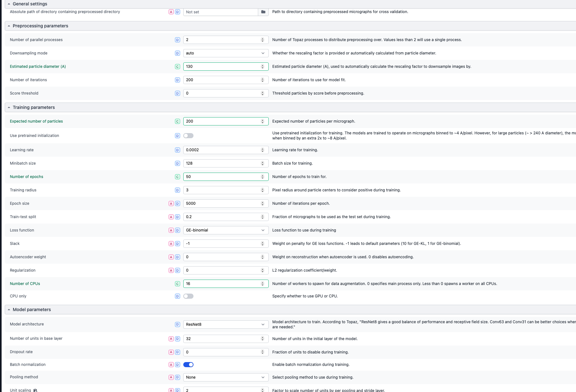Image resolution: width=576 pixels, height=392 pixels.
Task: Click the A badge for Dropout rate
Action: tap(171, 352)
